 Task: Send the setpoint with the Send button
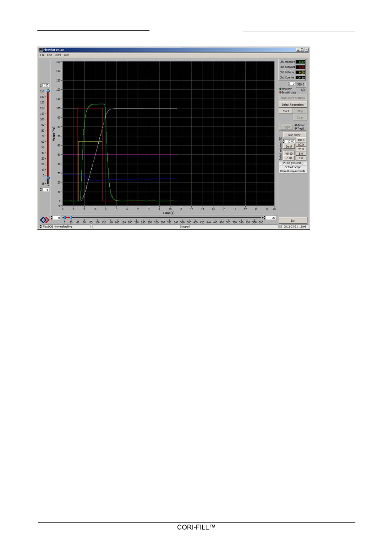click(x=289, y=146)
